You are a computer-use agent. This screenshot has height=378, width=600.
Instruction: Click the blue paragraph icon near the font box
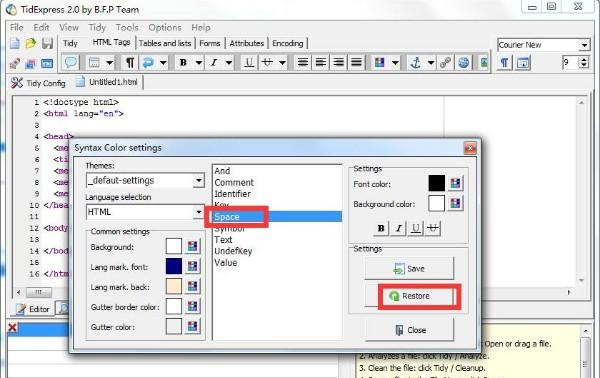505,62
